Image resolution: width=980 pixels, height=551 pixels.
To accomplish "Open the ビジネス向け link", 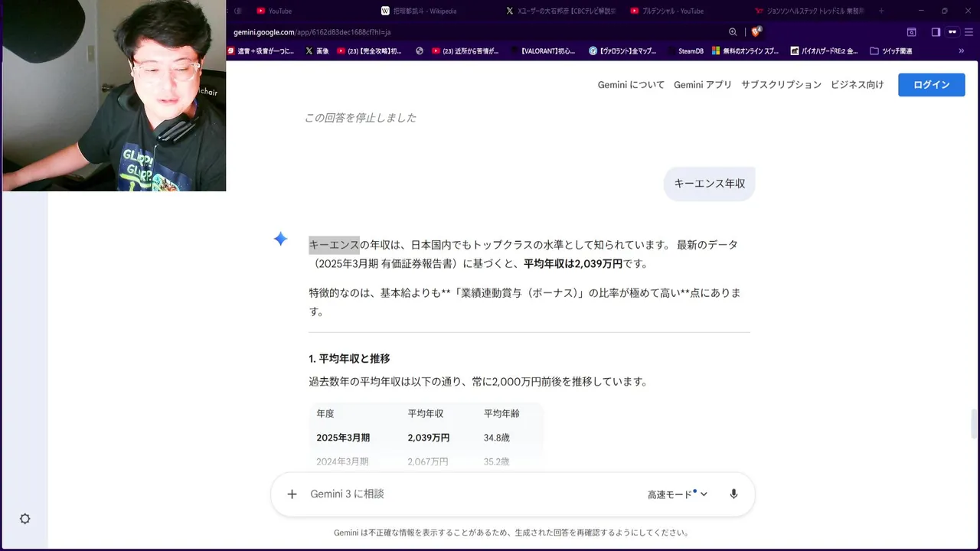I will click(x=857, y=85).
